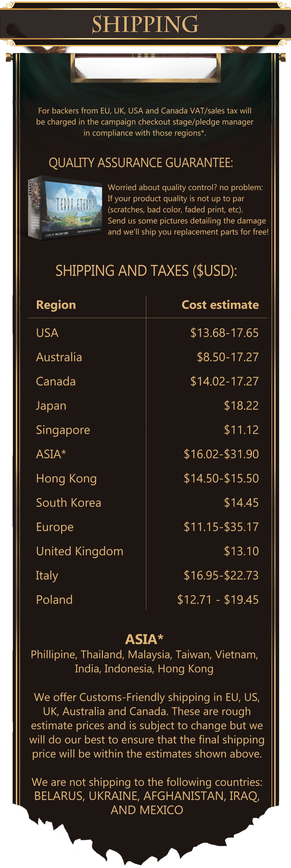The height and width of the screenshot is (868, 291).
Task: Click the United Kingdom cost $13.10
Action: [241, 551]
